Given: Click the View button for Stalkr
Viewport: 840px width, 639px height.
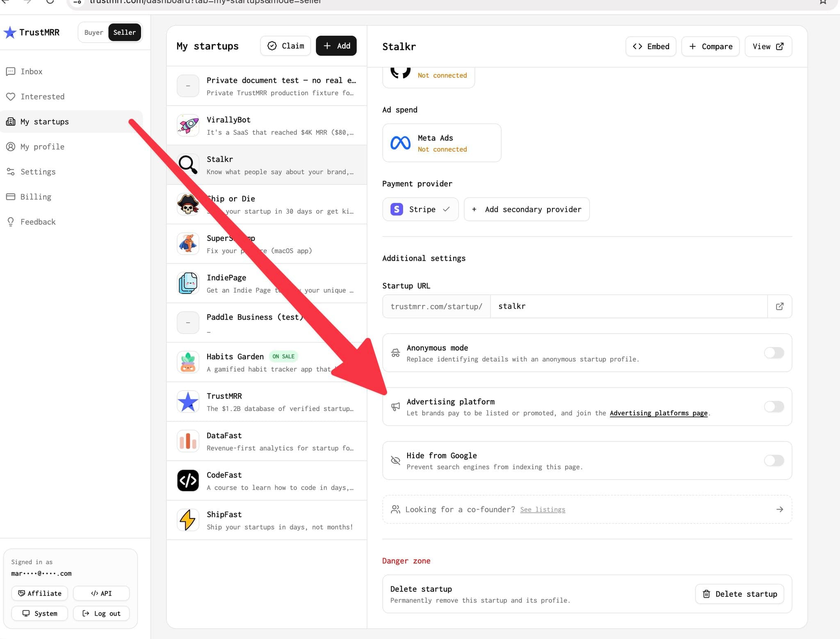Looking at the screenshot, I should (x=768, y=46).
